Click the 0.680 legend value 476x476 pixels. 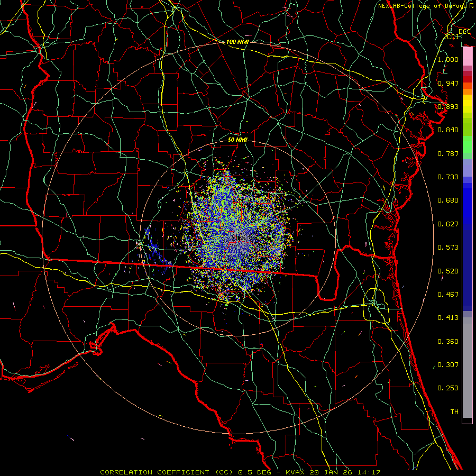click(448, 200)
